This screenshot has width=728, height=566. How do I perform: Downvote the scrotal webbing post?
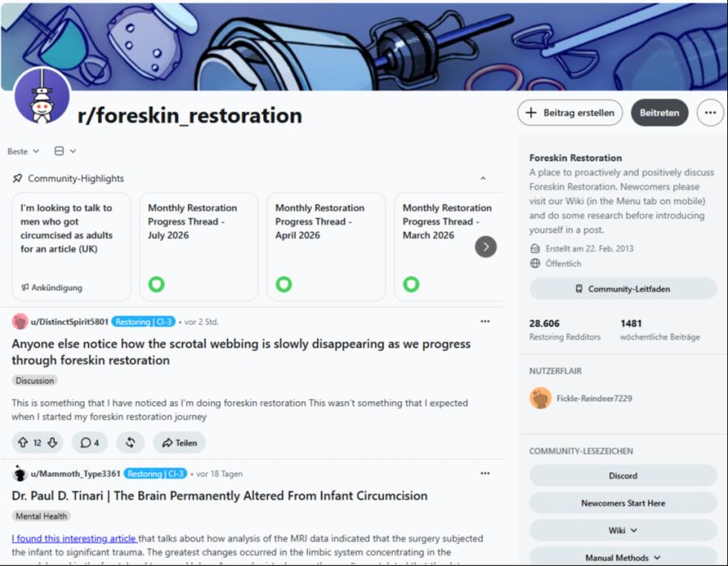tap(53, 442)
